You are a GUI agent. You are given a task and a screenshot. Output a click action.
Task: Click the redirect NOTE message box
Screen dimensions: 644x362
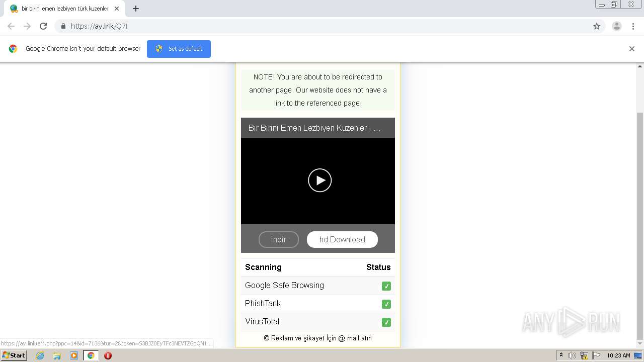tap(318, 90)
